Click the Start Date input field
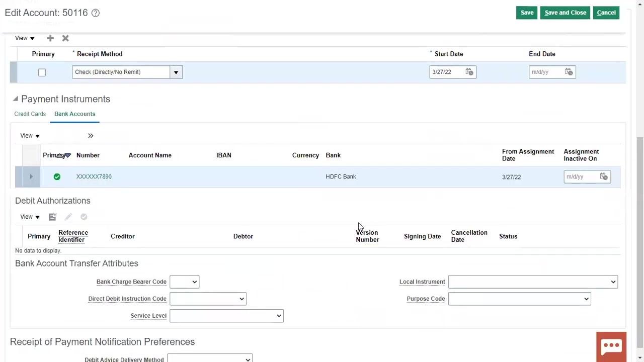Screen dimensions: 644x362 [x=447, y=72]
